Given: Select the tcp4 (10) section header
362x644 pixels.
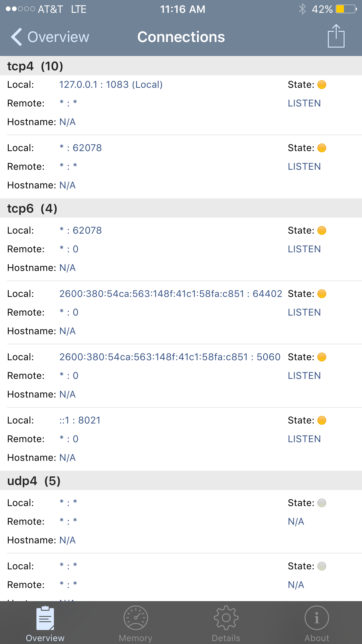Looking at the screenshot, I should click(181, 66).
